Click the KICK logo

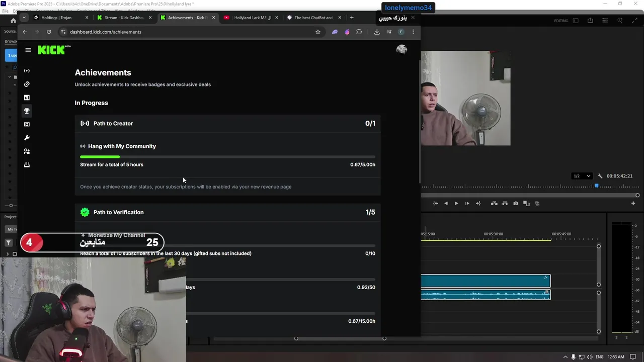(54, 50)
